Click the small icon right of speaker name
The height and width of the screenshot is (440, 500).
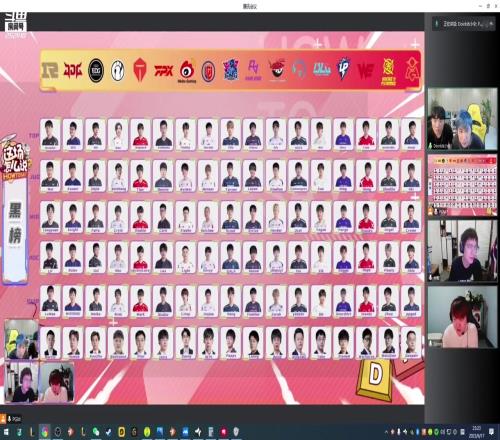coord(491,24)
